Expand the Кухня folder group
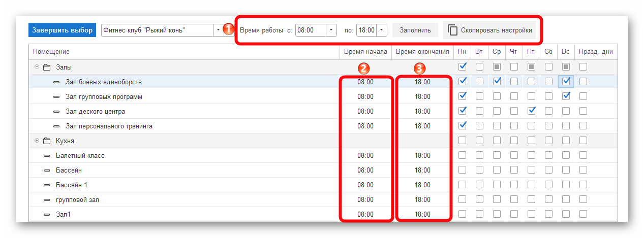 (x=37, y=141)
